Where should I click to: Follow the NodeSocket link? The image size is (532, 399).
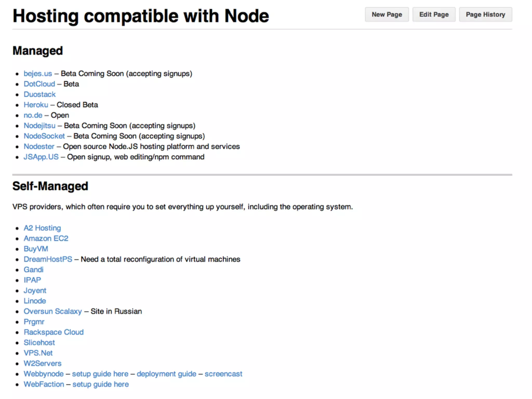click(x=44, y=136)
